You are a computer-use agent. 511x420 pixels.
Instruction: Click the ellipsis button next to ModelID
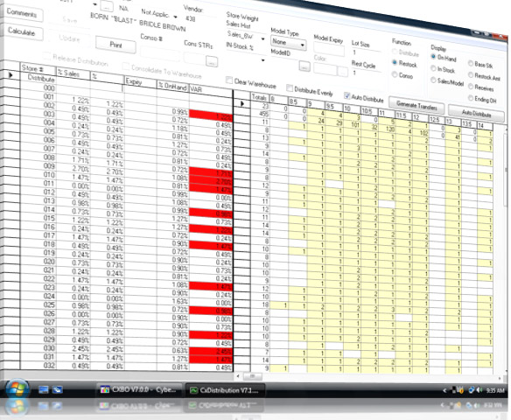pos(304,66)
